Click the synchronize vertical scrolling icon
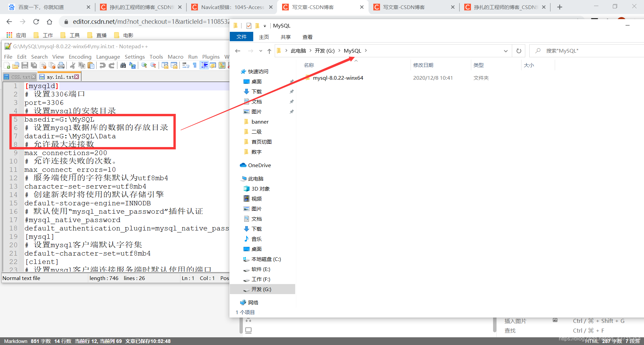 (x=165, y=66)
